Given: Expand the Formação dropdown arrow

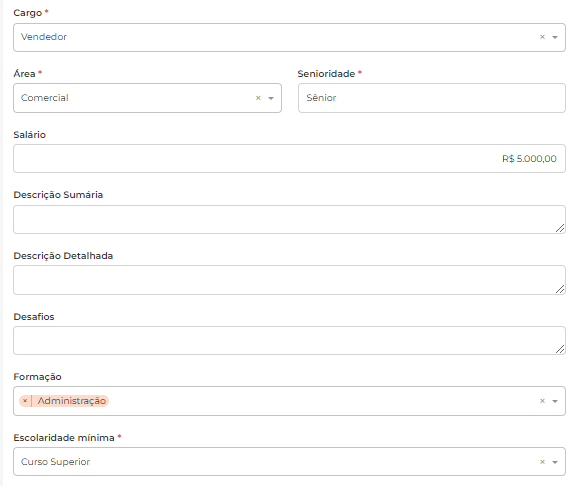Looking at the screenshot, I should pos(555,401).
